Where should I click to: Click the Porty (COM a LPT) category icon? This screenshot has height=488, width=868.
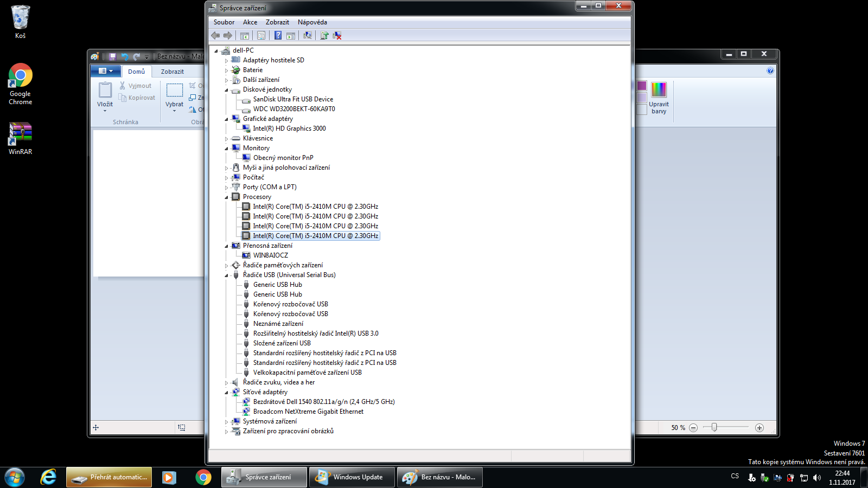[236, 187]
